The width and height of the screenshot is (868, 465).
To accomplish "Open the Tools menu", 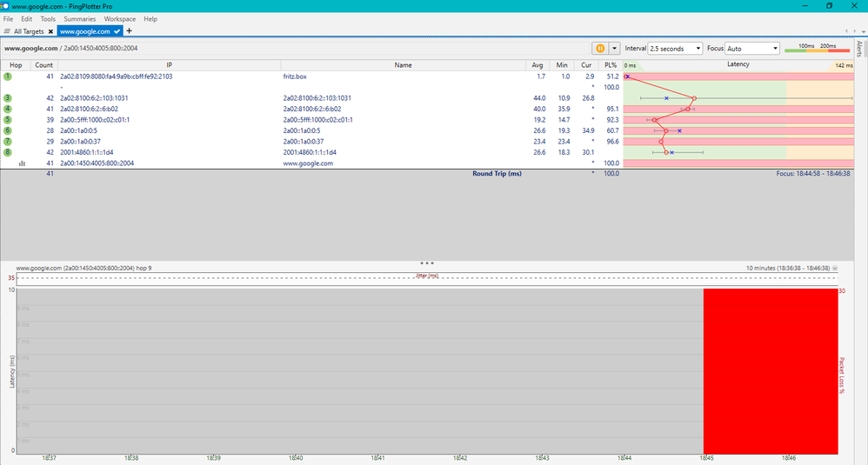I will [48, 19].
